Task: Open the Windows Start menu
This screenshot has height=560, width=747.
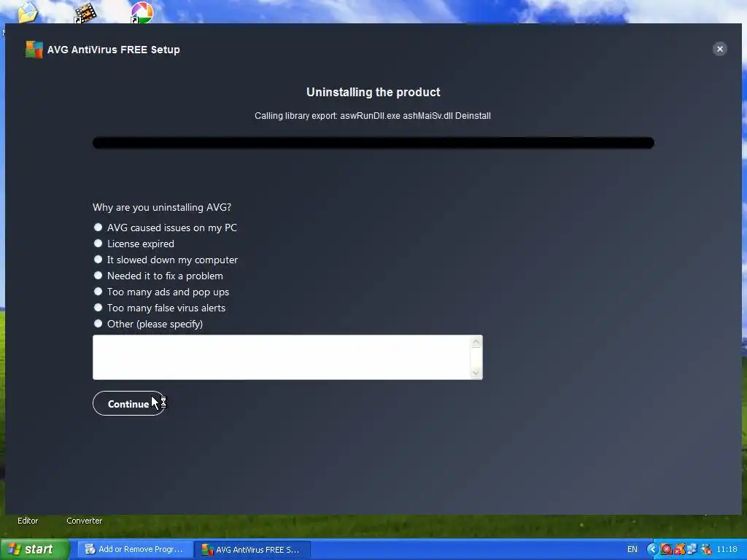Action: point(34,549)
